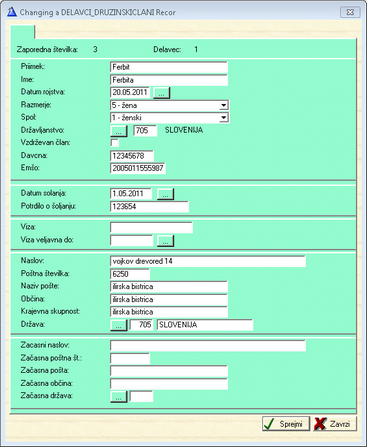The height and width of the screenshot is (447, 367).
Task: Click SLOVENIJA text next to Državljanstvo
Action: [x=184, y=130]
